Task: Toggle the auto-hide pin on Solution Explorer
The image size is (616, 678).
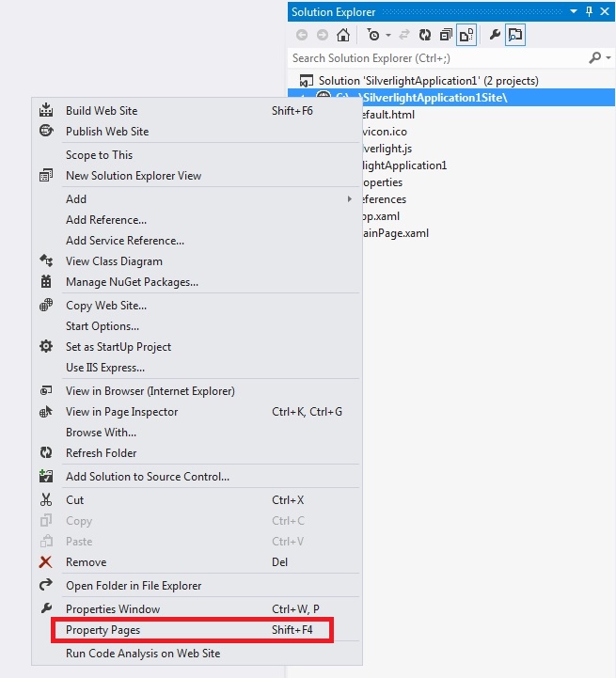Action: (590, 12)
